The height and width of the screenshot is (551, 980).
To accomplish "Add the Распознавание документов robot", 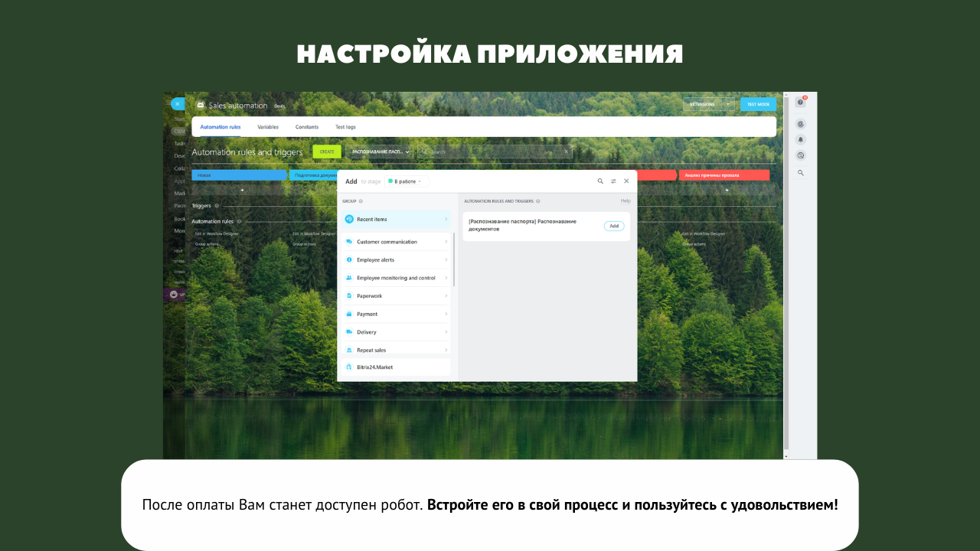I will [x=614, y=226].
